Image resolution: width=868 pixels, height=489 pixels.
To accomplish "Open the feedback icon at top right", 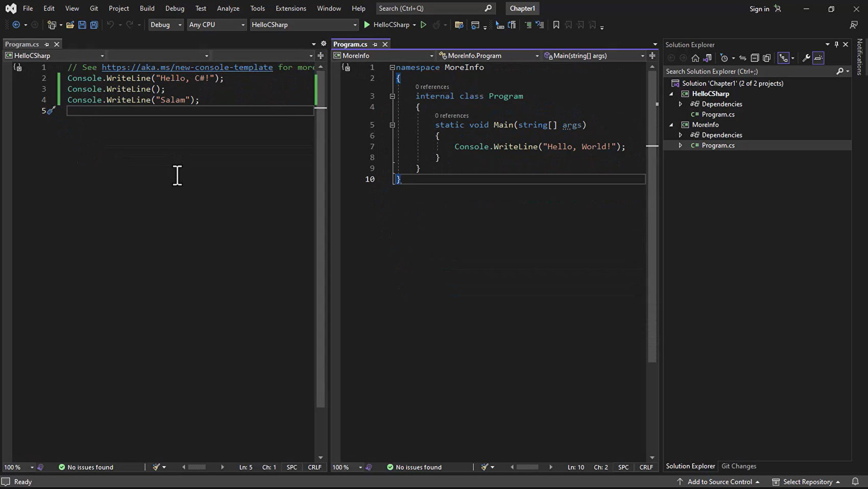I will pyautogui.click(x=853, y=25).
